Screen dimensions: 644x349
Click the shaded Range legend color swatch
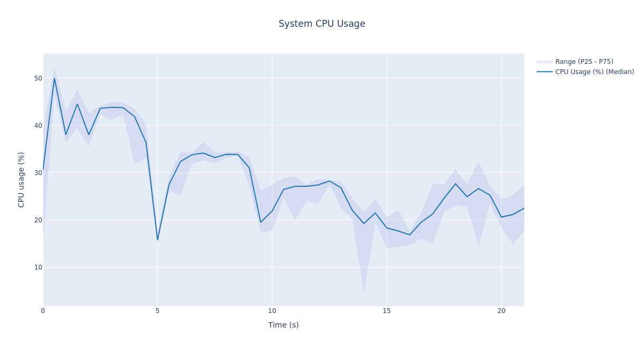click(544, 62)
